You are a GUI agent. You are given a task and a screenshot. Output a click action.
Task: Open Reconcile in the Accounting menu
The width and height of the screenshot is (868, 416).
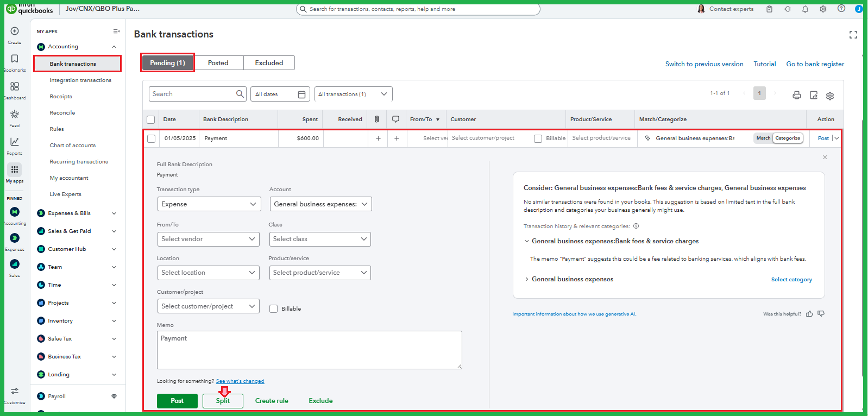[62, 113]
